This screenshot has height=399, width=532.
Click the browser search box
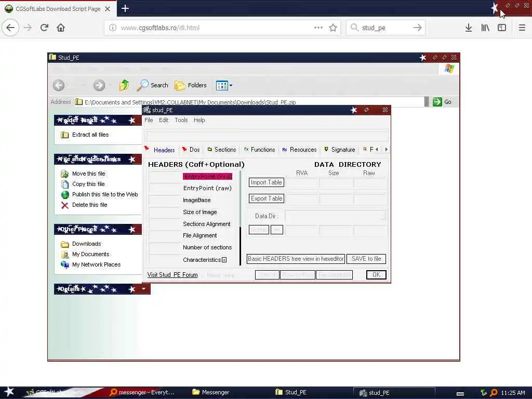point(385,28)
